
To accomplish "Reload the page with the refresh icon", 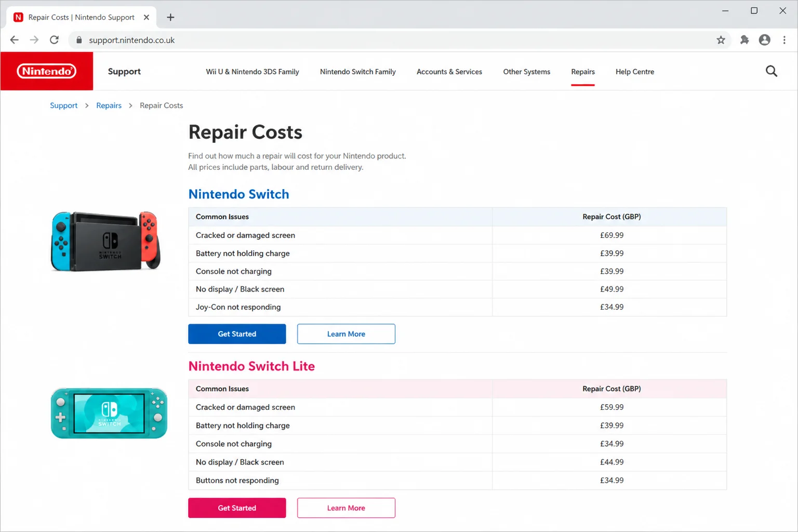I will point(54,40).
